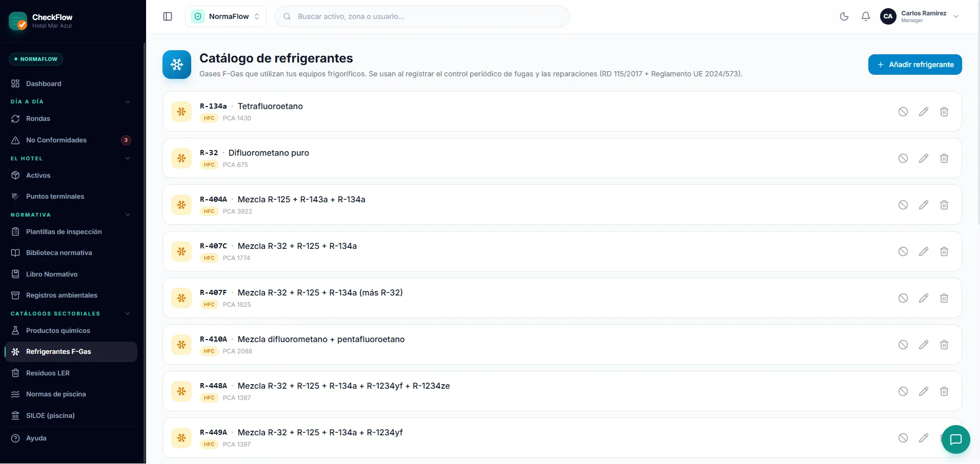Deactivate refrigerant R-449A

coord(903,438)
